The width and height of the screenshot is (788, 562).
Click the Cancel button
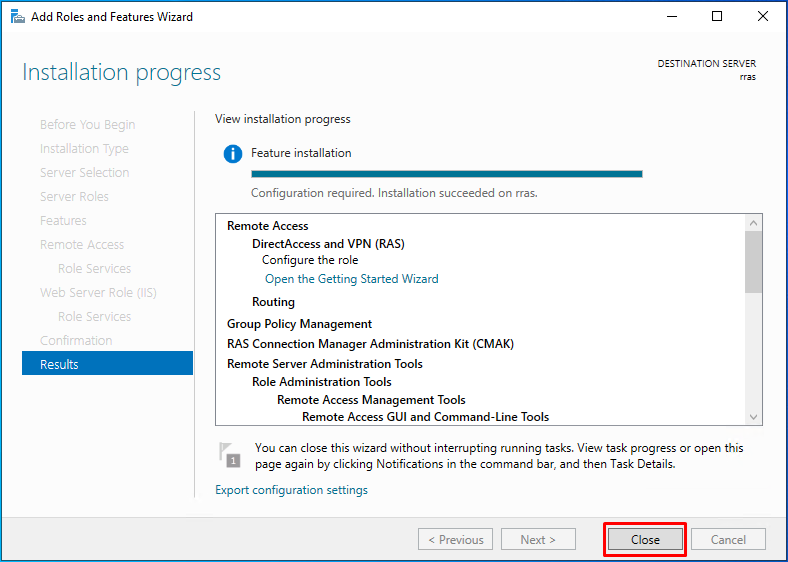[x=728, y=539]
